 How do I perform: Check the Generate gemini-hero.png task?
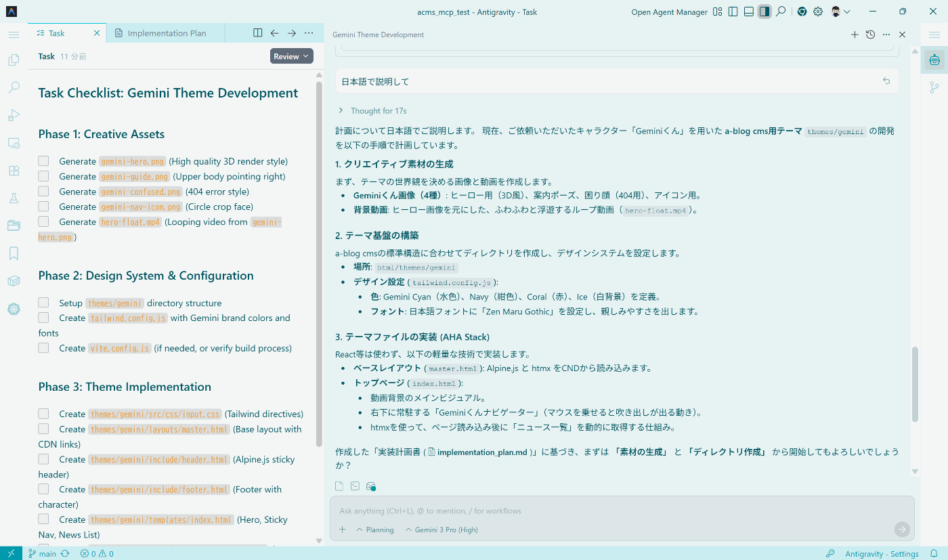pos(43,161)
